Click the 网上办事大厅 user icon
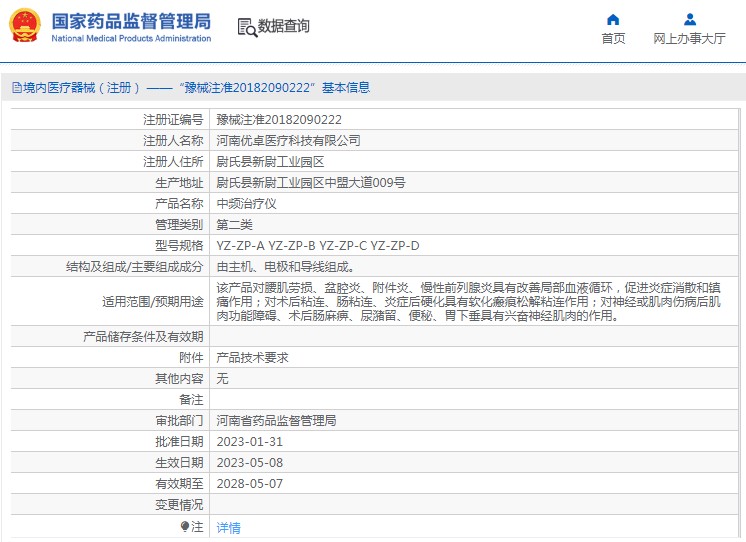 pyautogui.click(x=689, y=20)
